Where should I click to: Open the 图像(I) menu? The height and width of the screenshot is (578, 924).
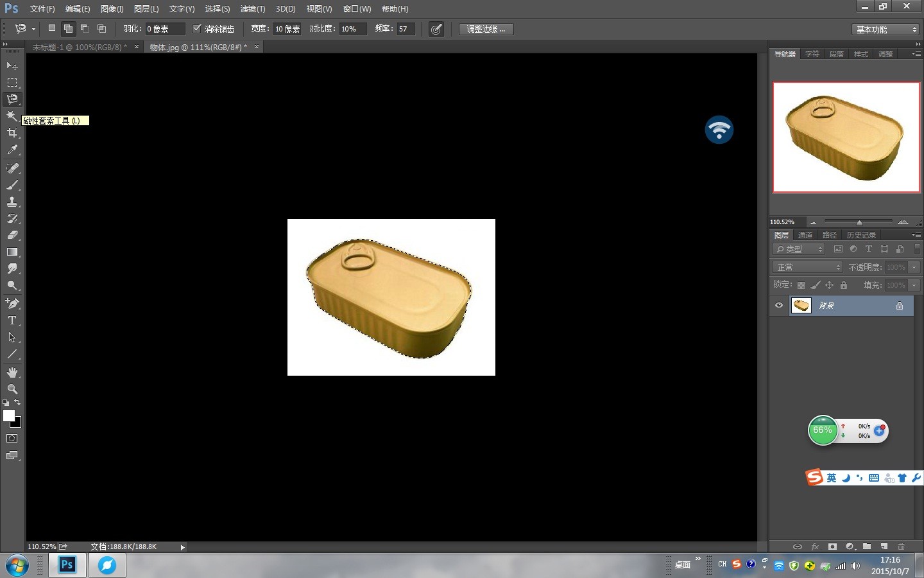click(112, 9)
